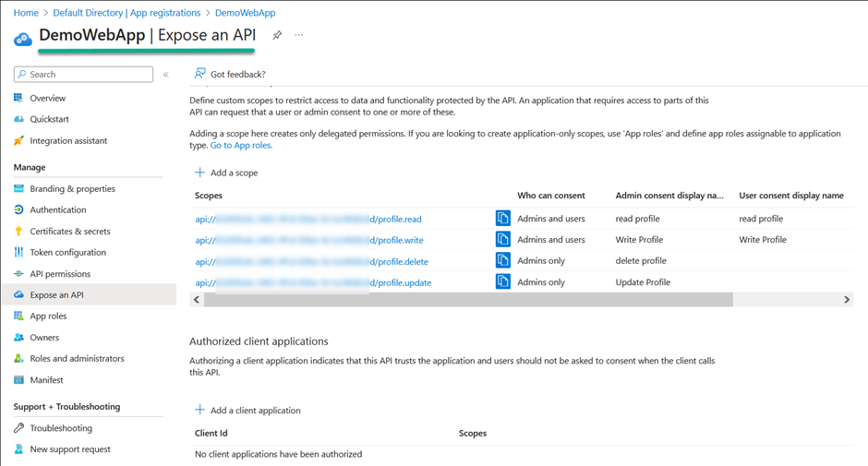Click the Got feedback? link

(x=238, y=74)
